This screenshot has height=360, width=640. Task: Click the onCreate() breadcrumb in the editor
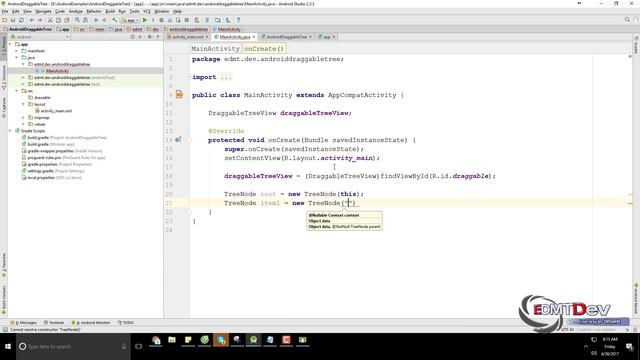264,49
